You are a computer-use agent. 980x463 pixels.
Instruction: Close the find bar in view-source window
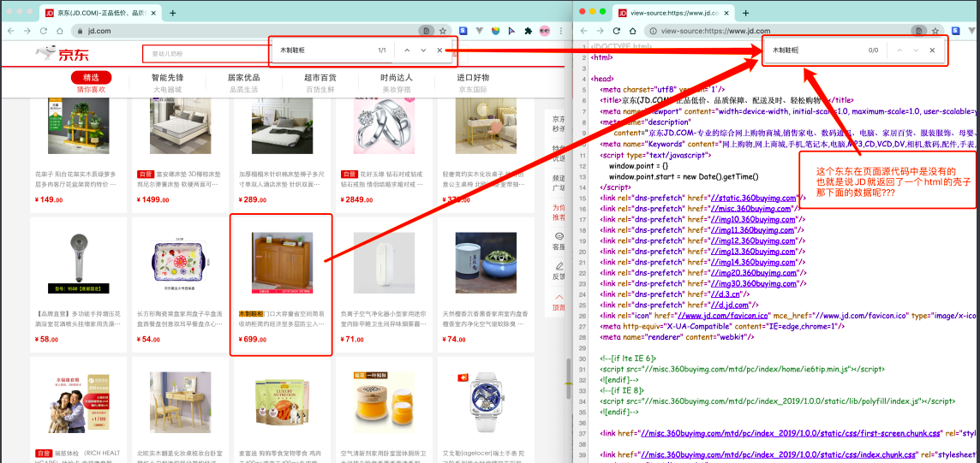pos(932,50)
